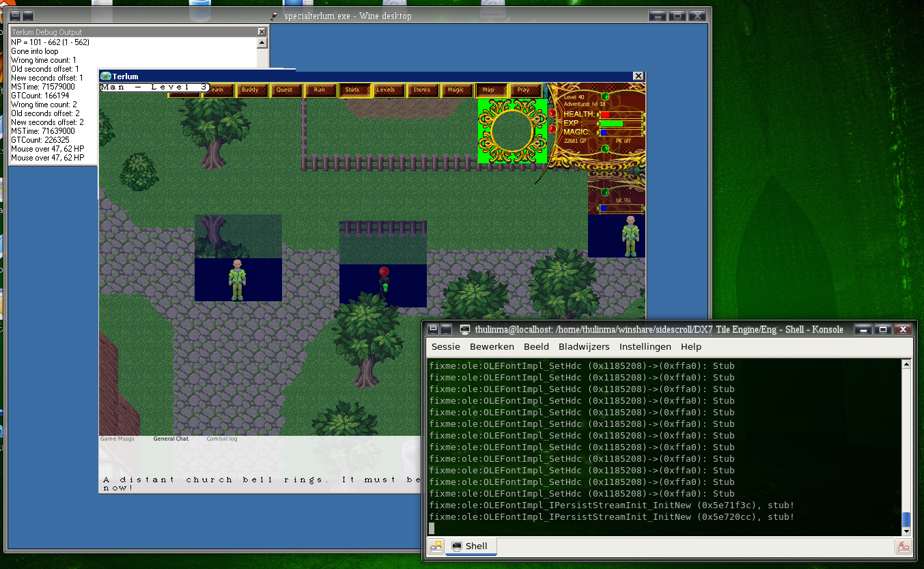924x569 pixels.
Task: Switch to the Game Mssgs chat tab
Action: click(117, 439)
